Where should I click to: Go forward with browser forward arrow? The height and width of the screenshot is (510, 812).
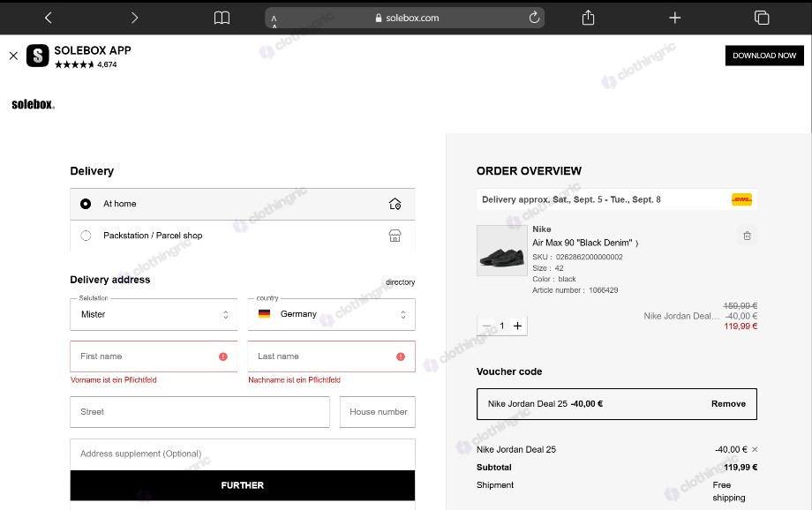point(135,18)
